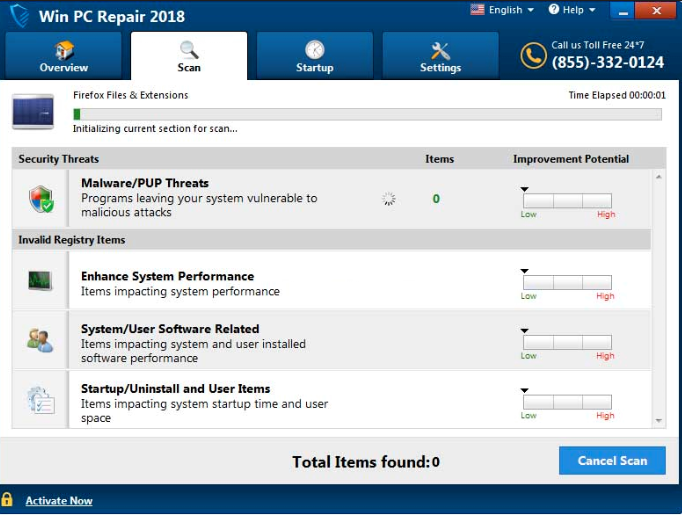Go to the Settings tab
688x520 pixels.
pyautogui.click(x=440, y=56)
